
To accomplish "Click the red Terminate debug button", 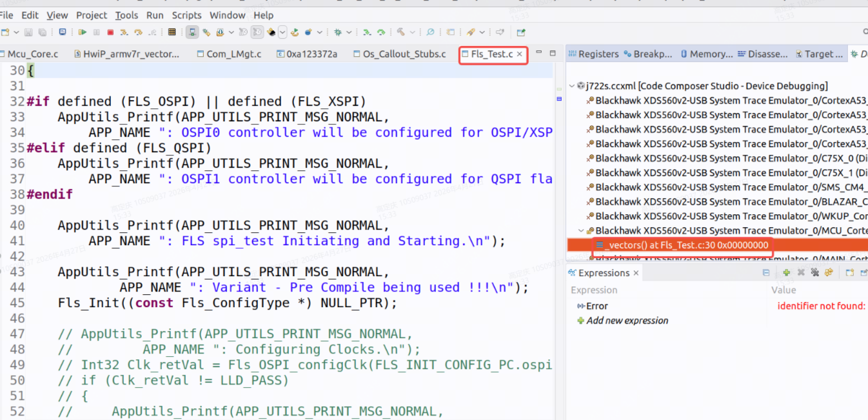I will (110, 32).
